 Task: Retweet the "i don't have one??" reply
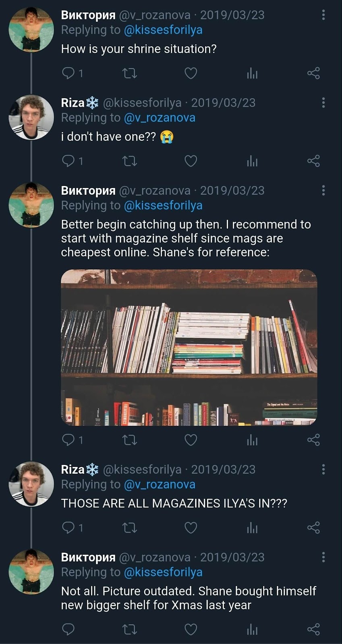point(130,161)
